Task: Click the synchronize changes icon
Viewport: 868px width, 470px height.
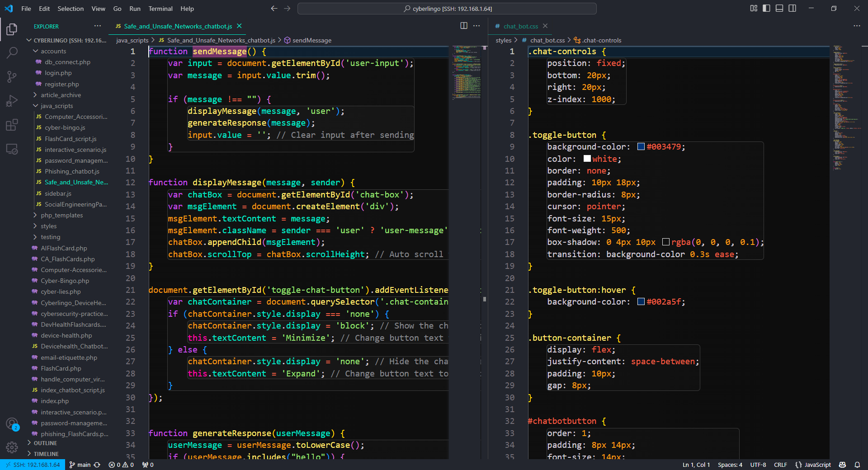Action: point(97,465)
